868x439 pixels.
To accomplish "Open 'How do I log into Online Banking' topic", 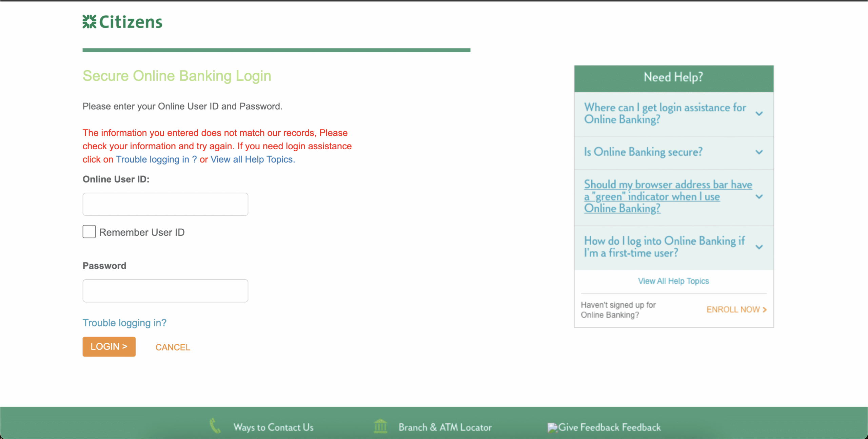I will click(x=664, y=247).
